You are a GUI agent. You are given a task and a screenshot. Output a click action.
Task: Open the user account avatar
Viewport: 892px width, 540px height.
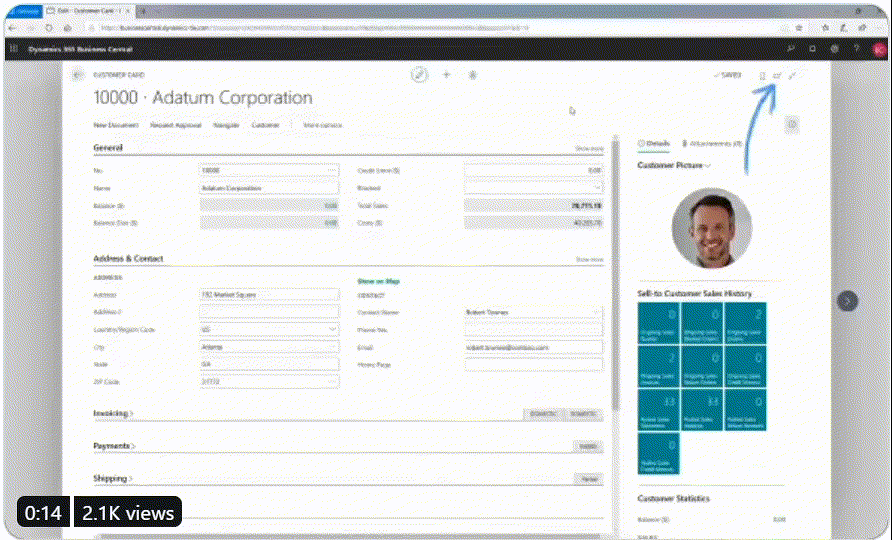[879, 50]
